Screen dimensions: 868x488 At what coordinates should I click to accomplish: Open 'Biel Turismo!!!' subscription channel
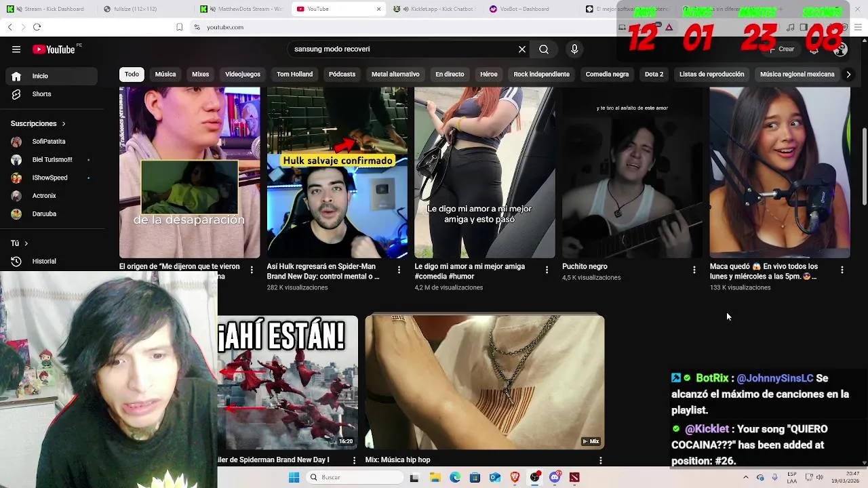(53, 160)
